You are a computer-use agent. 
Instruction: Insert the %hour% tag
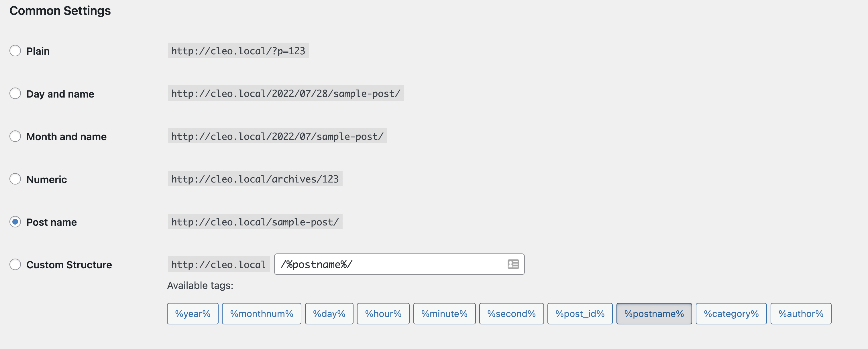[383, 313]
